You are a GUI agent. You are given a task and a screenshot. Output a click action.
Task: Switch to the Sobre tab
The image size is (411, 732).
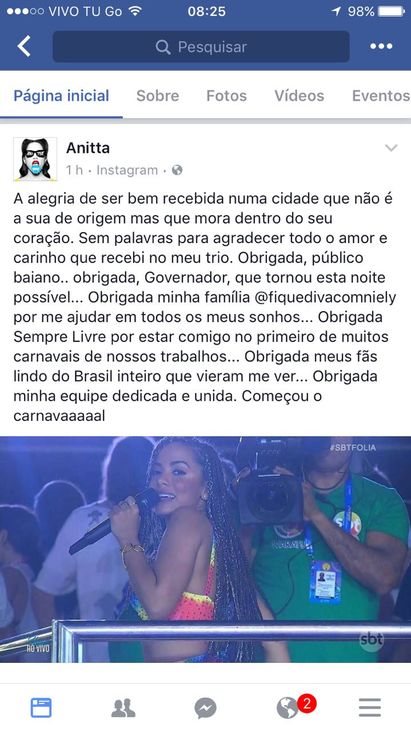157,96
